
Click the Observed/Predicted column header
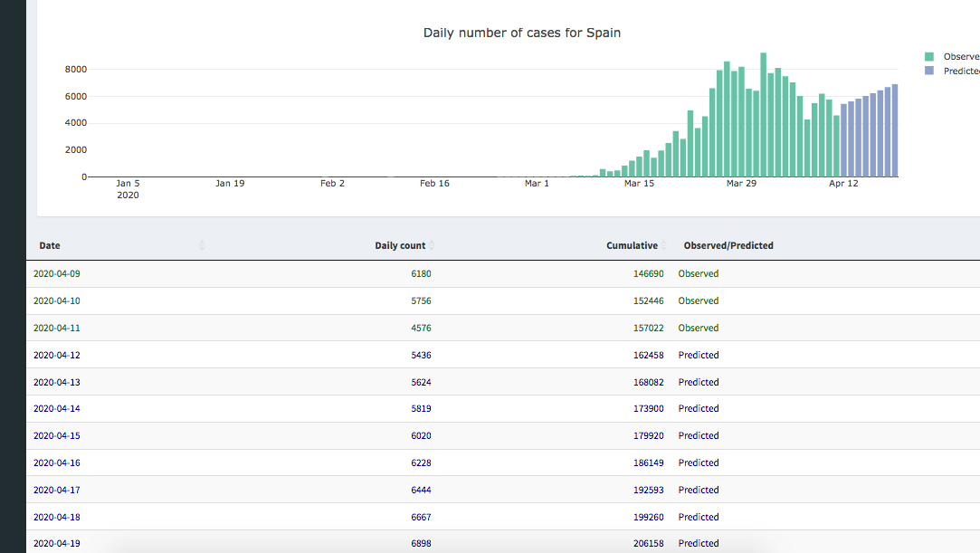(728, 245)
